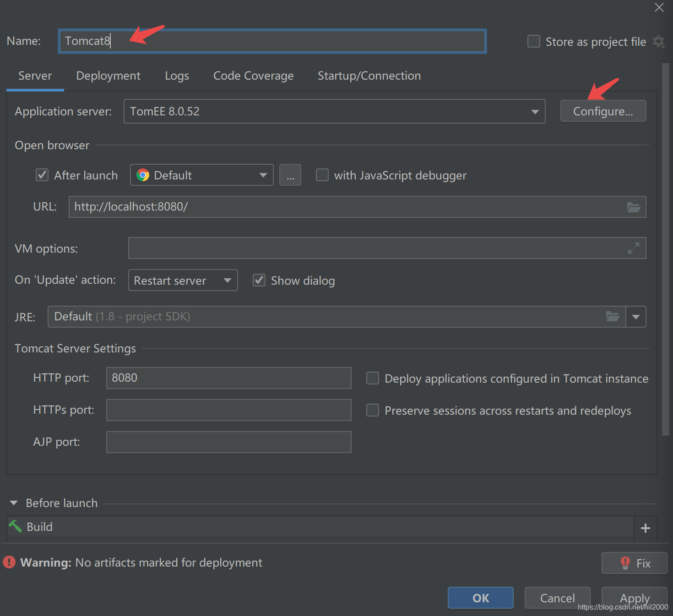Click the 'No artifacts marked for deployment' warning text
This screenshot has width=673, height=616.
(168, 562)
